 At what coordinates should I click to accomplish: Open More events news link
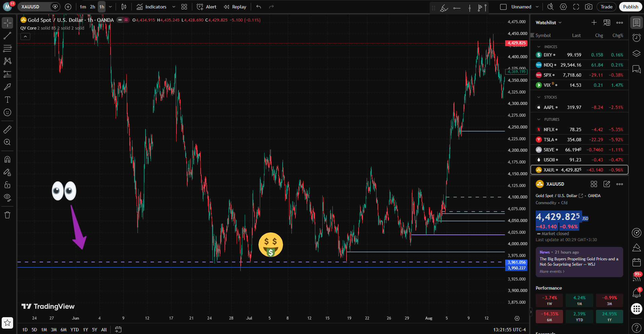click(x=552, y=271)
